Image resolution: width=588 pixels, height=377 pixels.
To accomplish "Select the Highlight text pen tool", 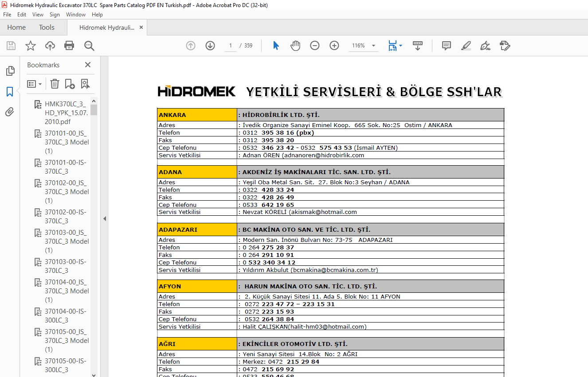I will click(x=466, y=46).
